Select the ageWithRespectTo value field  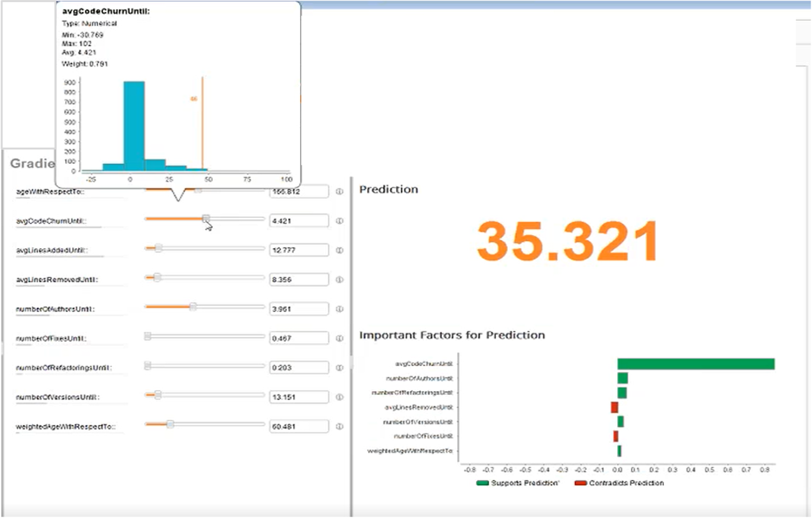point(300,191)
